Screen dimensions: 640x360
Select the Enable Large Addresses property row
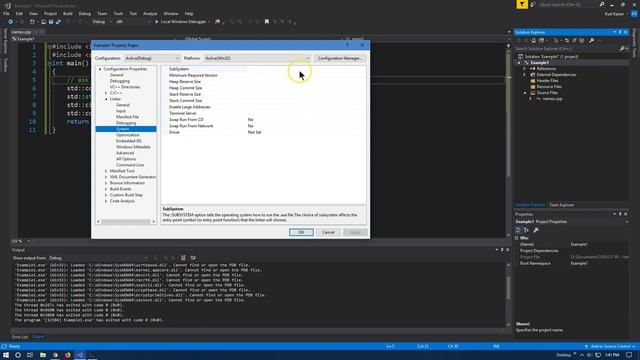coord(264,107)
